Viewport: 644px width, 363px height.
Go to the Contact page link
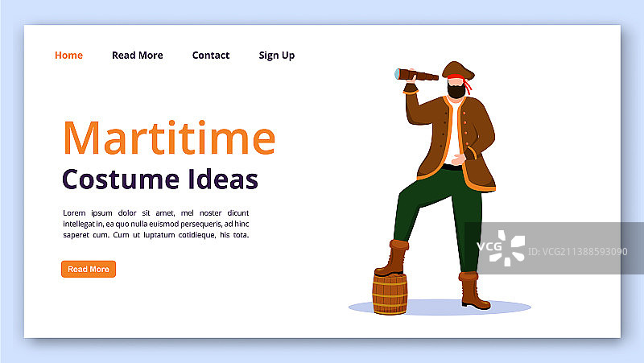coord(211,56)
